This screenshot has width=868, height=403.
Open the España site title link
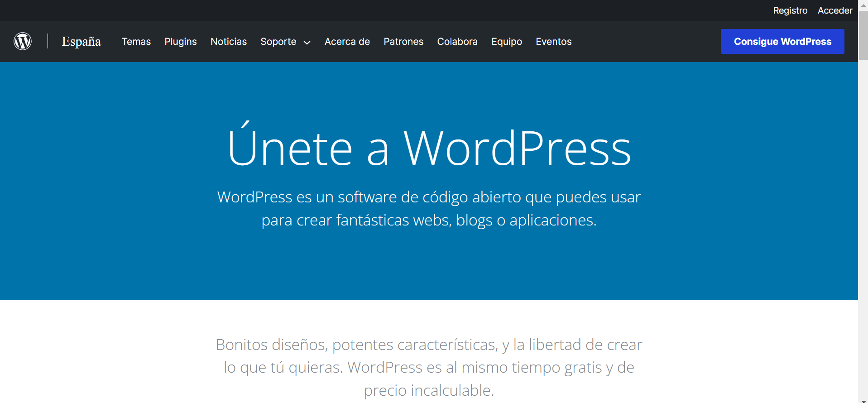point(82,41)
